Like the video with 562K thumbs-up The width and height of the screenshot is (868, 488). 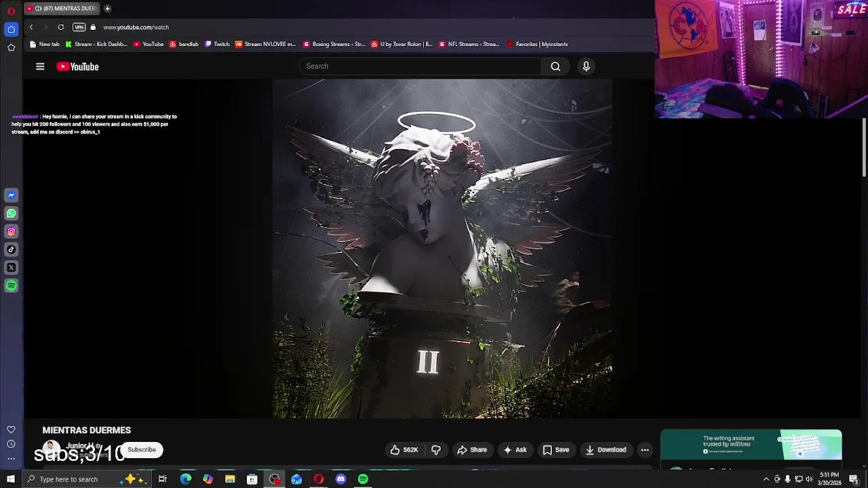coord(404,449)
